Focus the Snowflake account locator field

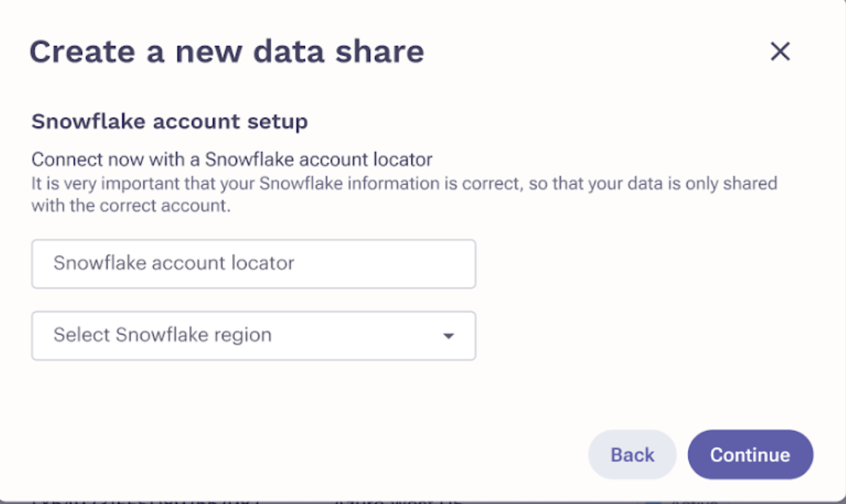253,263
